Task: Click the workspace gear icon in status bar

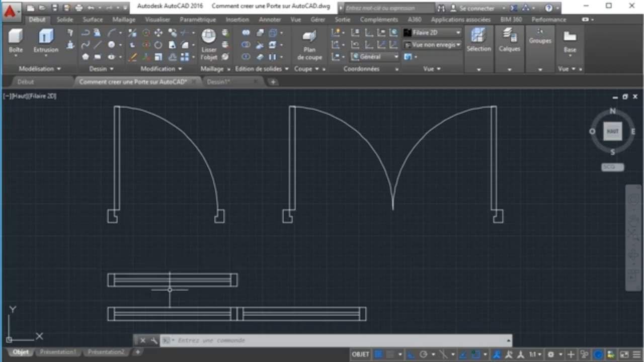Action: click(x=550, y=354)
